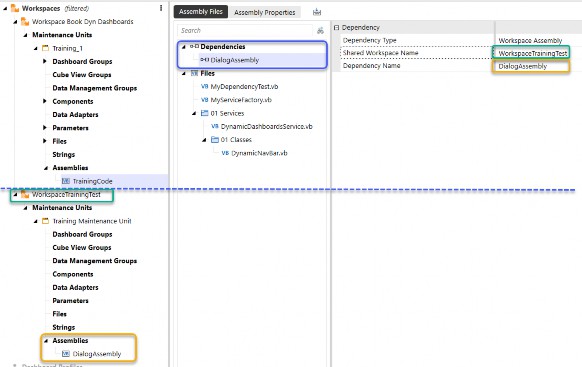Click the Dependency Type property label
Image resolution: width=582 pixels, height=367 pixels.
point(369,40)
